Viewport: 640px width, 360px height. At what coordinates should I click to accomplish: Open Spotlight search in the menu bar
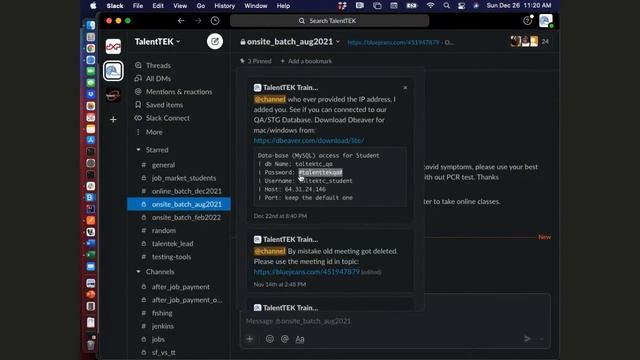(447, 6)
